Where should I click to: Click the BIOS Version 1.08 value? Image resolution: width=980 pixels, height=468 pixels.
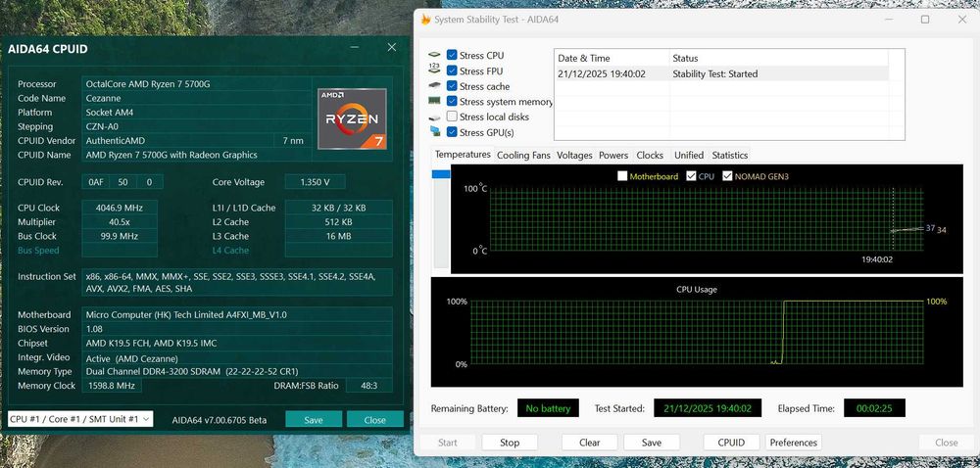(237, 328)
